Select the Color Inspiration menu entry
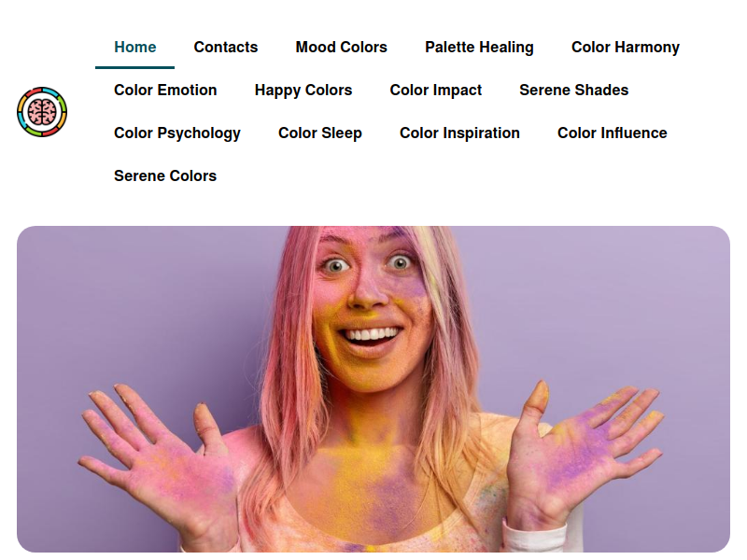The width and height of the screenshot is (747, 560). click(459, 133)
